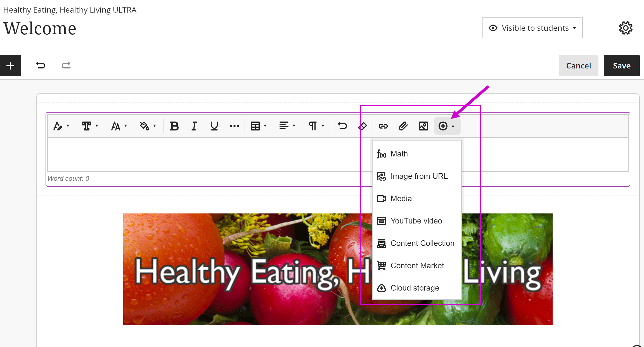Collapse the insert content plus menu
The height and width of the screenshot is (347, 644).
(447, 126)
